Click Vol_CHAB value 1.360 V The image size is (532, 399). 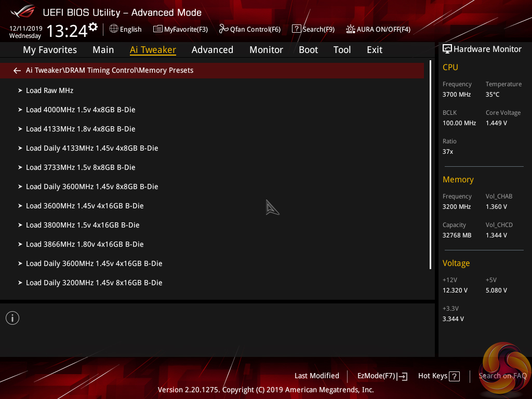[496, 207]
